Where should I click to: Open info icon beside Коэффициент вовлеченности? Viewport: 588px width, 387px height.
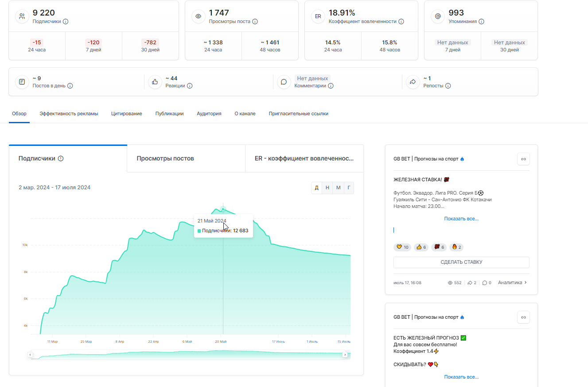click(401, 21)
